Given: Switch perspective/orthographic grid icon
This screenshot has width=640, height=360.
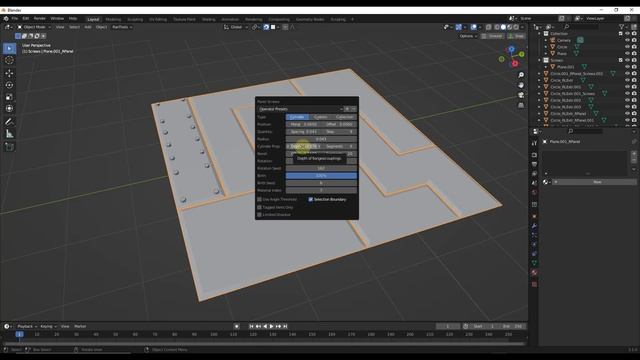Looking at the screenshot, I should (x=521, y=105).
